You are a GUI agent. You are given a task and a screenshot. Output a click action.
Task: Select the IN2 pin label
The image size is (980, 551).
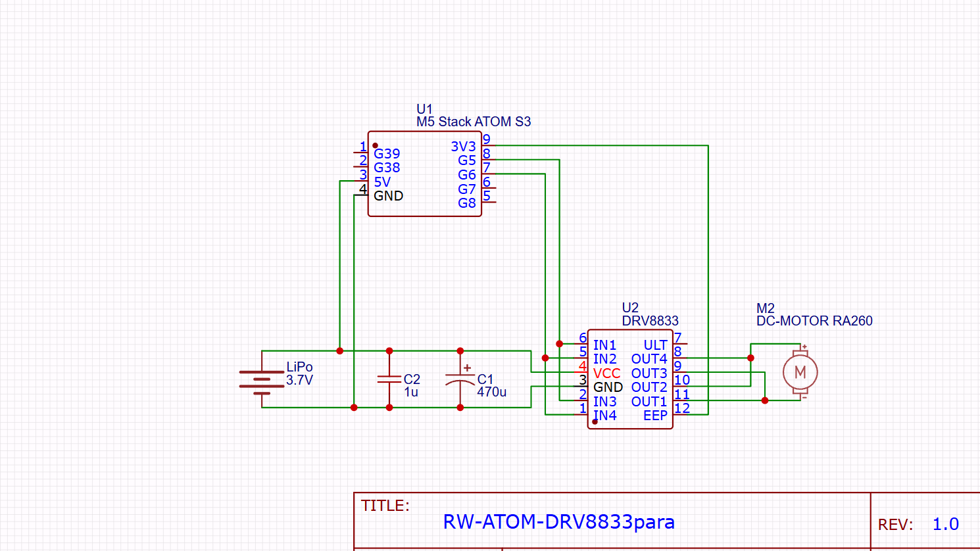[604, 359]
